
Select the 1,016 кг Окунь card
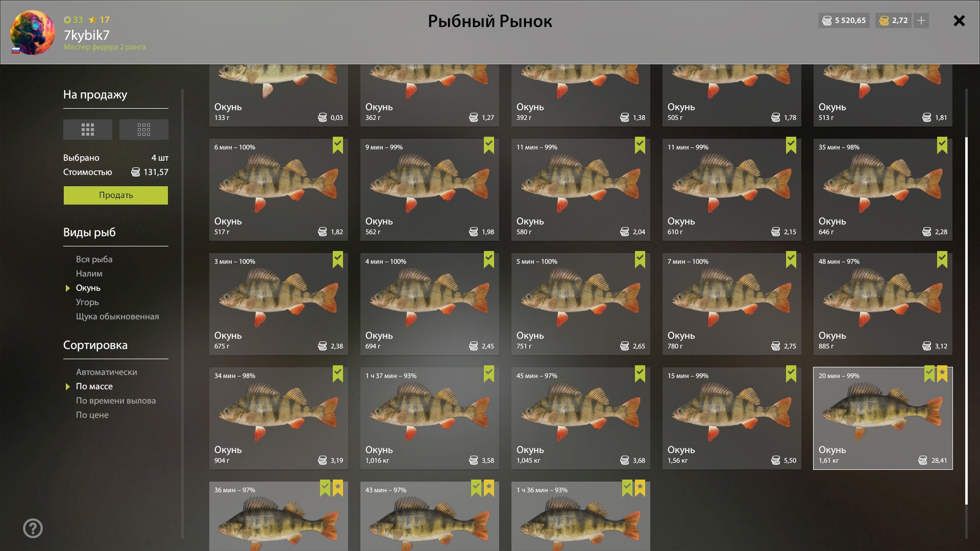[x=430, y=418]
